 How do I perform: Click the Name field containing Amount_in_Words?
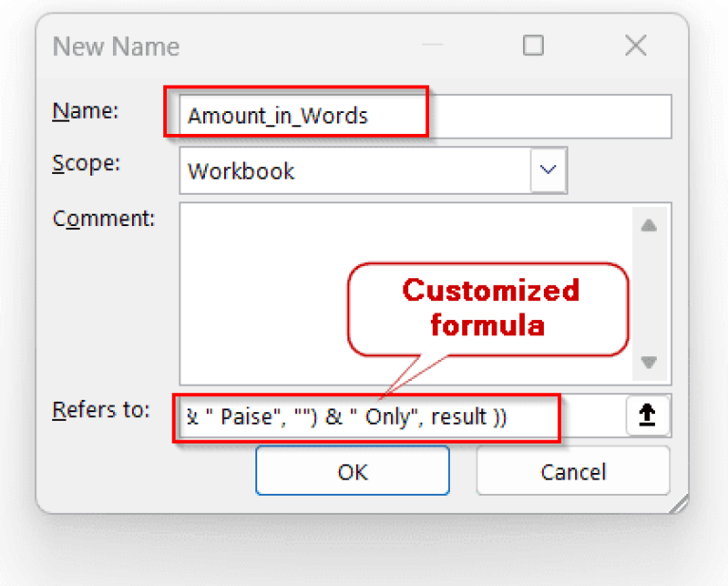(x=424, y=116)
